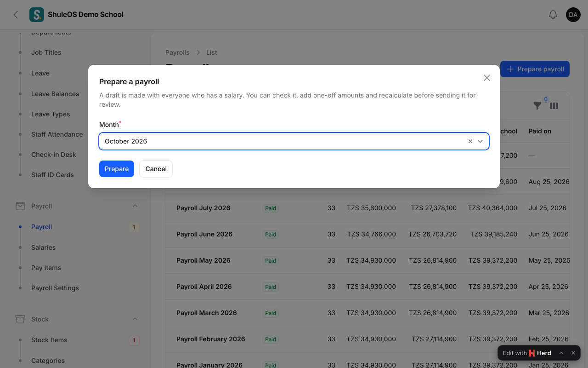This screenshot has height=368, width=588.
Task: Expand the Edit with Herd bar caret
Action: point(561,353)
